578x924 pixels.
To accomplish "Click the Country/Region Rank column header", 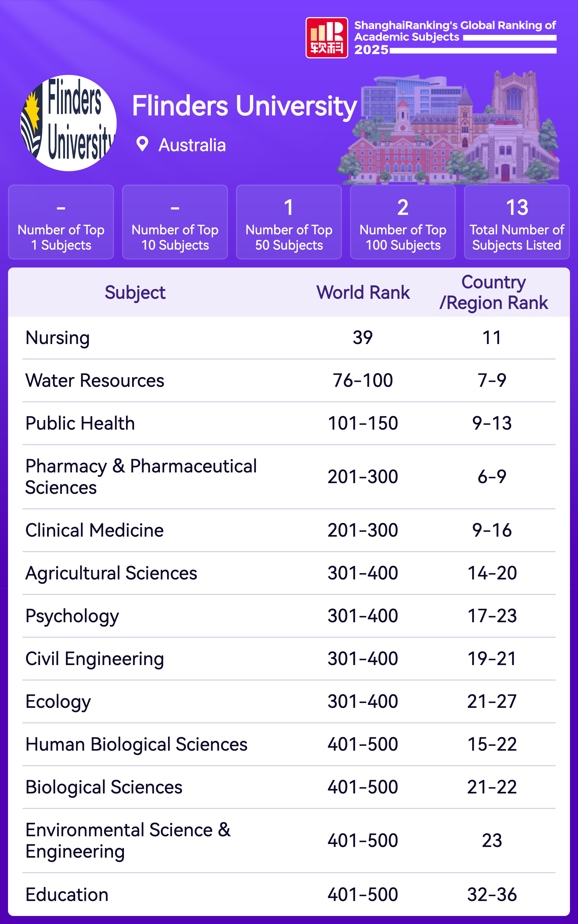I will coord(493,293).
